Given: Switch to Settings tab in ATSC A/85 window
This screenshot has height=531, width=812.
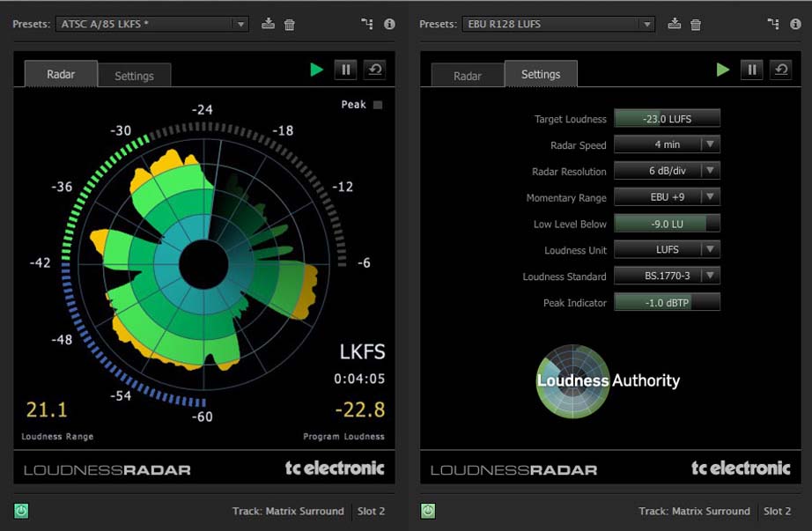Looking at the screenshot, I should pyautogui.click(x=134, y=76).
